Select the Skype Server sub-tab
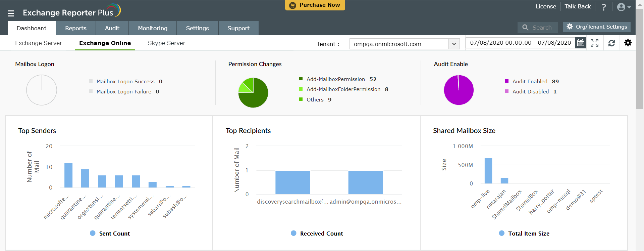Screen dimensions: 644x251 pyautogui.click(x=166, y=43)
